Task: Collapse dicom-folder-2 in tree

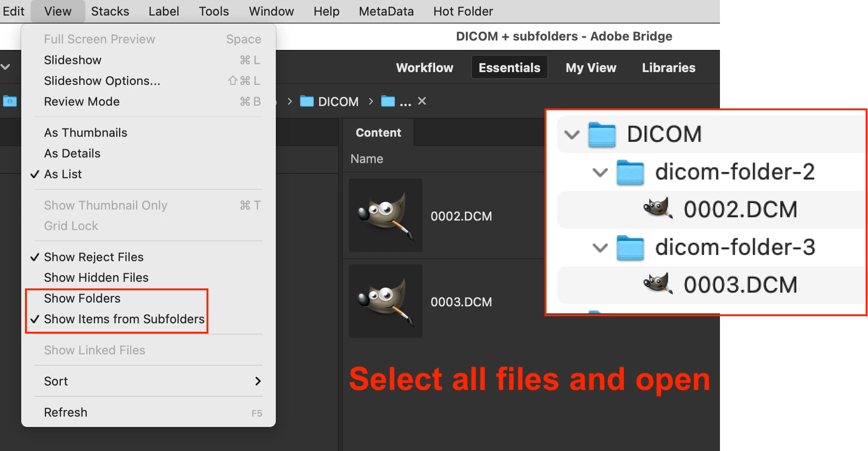Action: (600, 172)
